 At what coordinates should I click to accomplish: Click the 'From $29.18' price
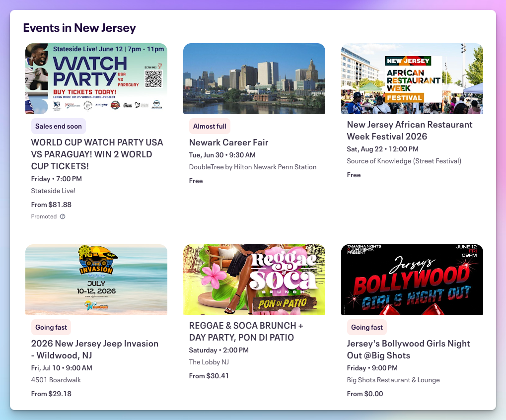(51, 394)
